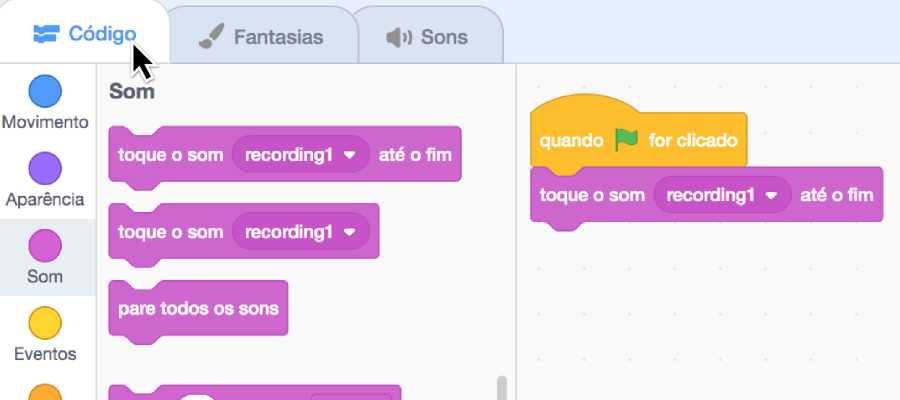Select the blue Movimento category circle
The height and width of the screenshot is (400, 900).
(x=45, y=92)
